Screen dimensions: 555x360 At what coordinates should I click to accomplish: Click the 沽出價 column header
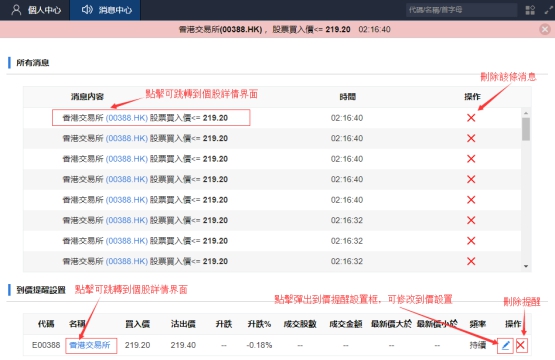tap(183, 324)
